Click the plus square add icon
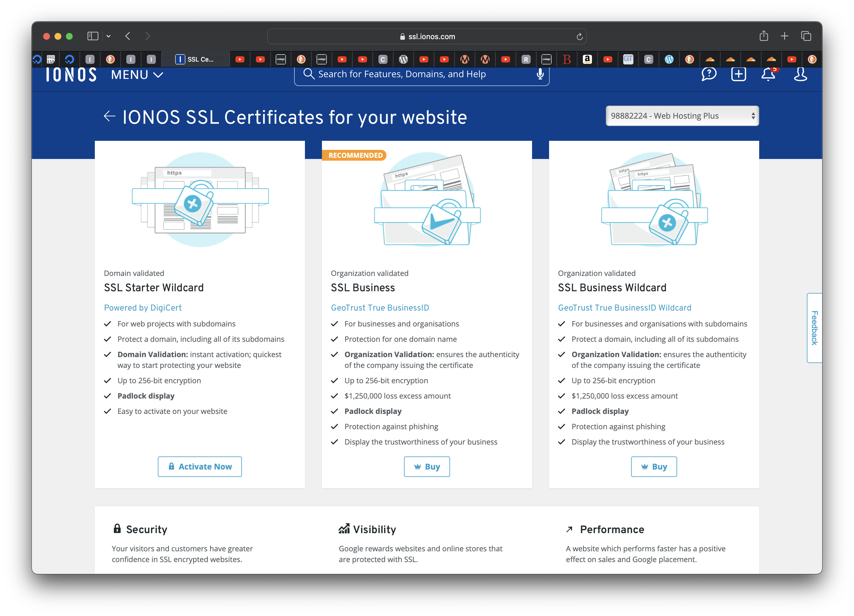Viewport: 854px width, 616px height. point(738,74)
